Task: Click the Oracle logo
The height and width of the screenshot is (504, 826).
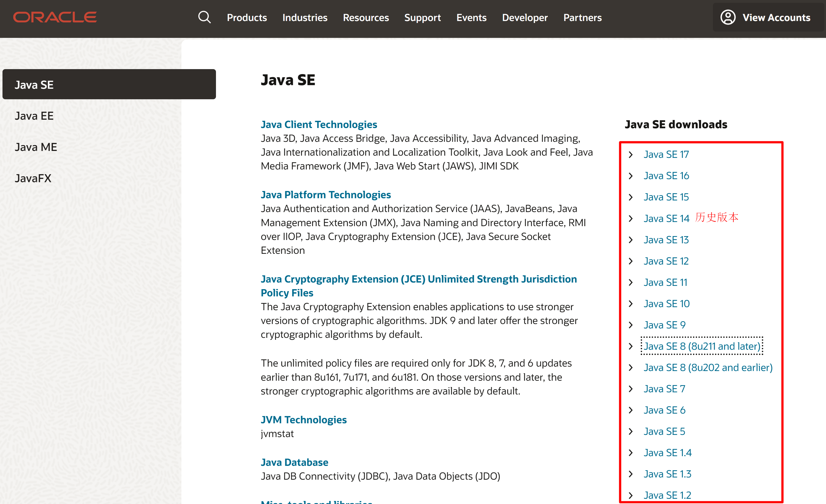Action: [55, 17]
